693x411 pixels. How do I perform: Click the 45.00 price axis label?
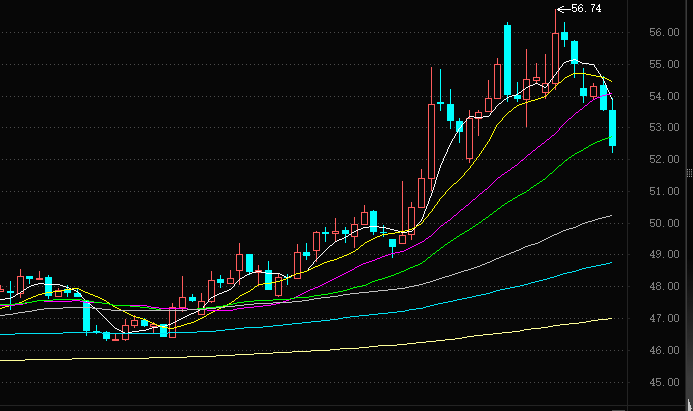664,382
